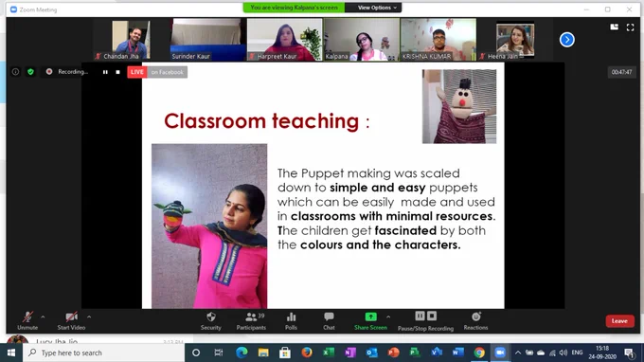The width and height of the screenshot is (644, 362).
Task: Open Microsoft Project from taskbar
Action: [415, 353]
